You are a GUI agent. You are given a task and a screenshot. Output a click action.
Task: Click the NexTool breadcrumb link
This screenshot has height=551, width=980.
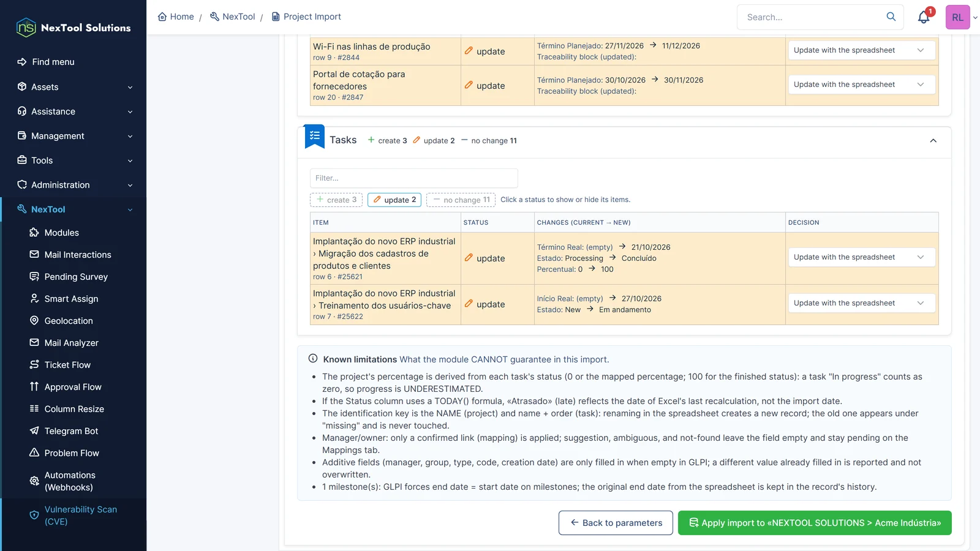(x=232, y=17)
